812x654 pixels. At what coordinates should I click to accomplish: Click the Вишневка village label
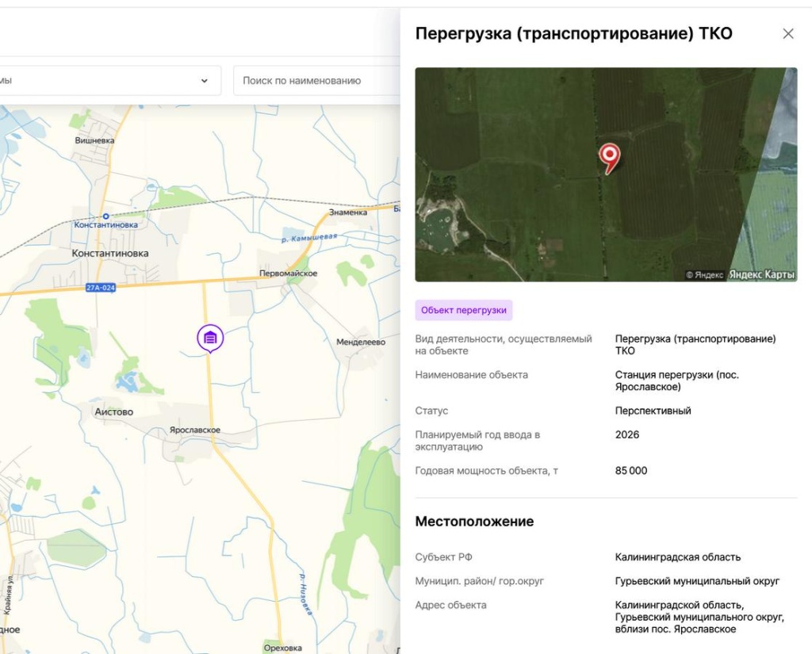[x=94, y=140]
